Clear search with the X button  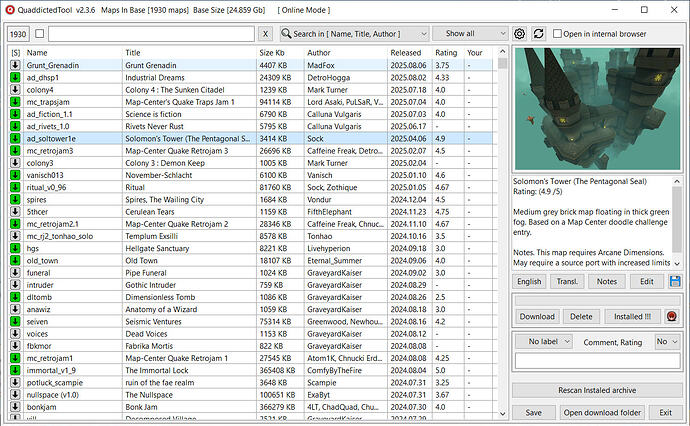point(265,34)
